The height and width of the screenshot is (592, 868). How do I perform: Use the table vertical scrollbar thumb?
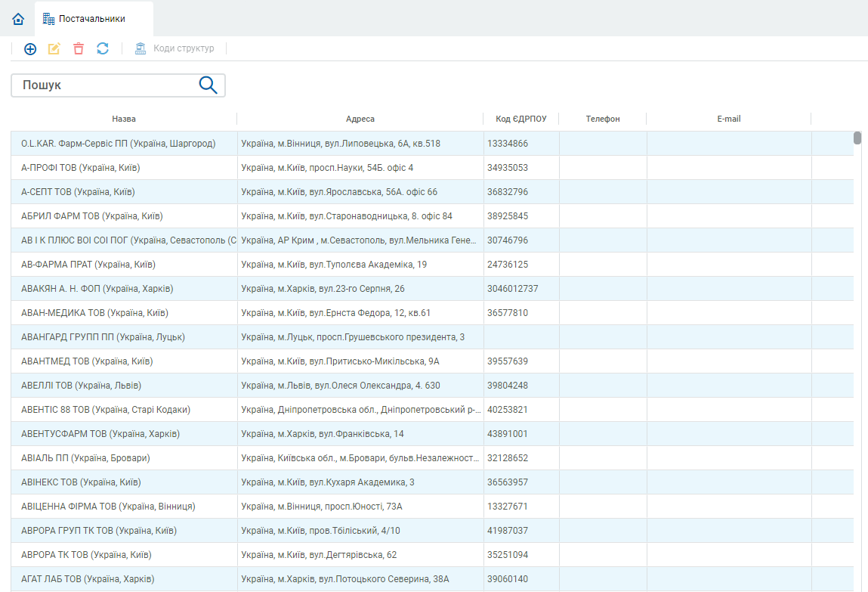857,138
